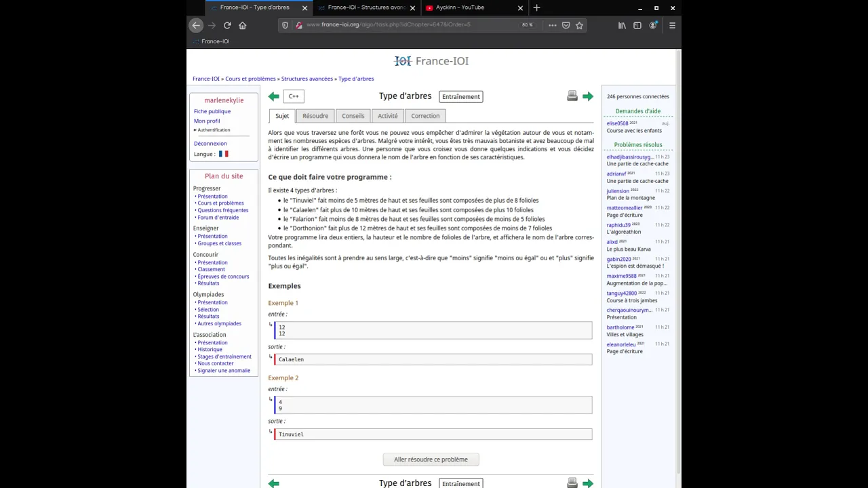Open the Firefox hamburger menu
The image size is (868, 488).
point(672,25)
